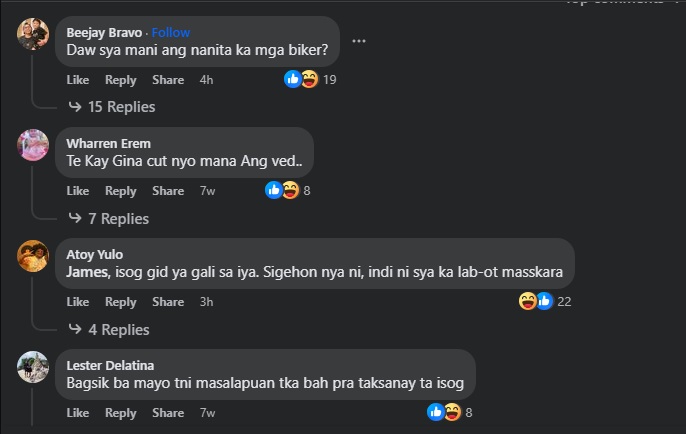Click Atoy Yulo's profile avatar

click(x=33, y=256)
